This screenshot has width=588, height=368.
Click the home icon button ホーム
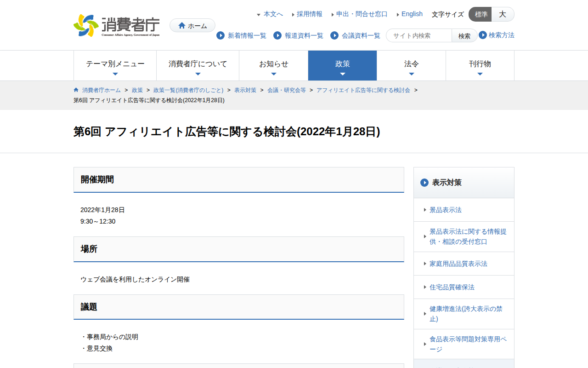pyautogui.click(x=192, y=26)
